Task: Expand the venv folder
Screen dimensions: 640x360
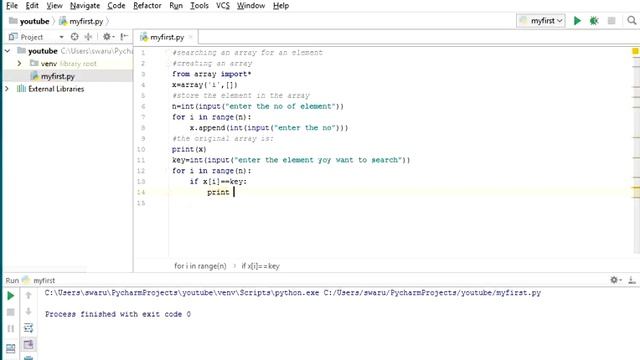Action: (19, 64)
